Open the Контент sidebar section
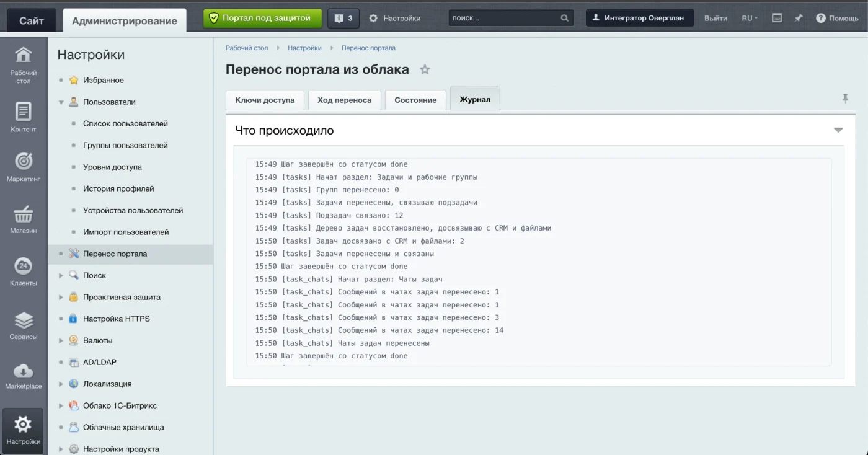Screen dimensions: 868x455 click(x=23, y=118)
